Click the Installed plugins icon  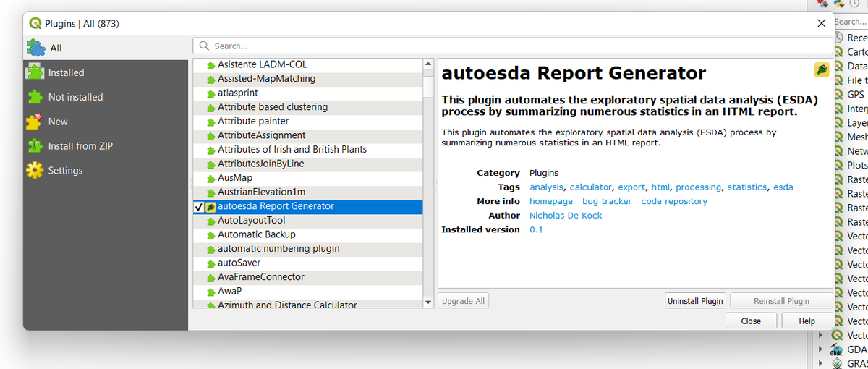point(35,72)
